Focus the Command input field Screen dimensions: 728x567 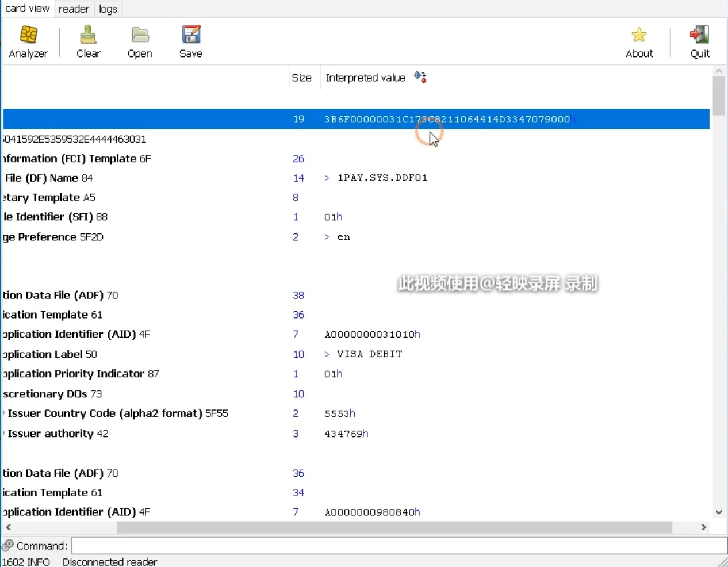[x=399, y=545]
